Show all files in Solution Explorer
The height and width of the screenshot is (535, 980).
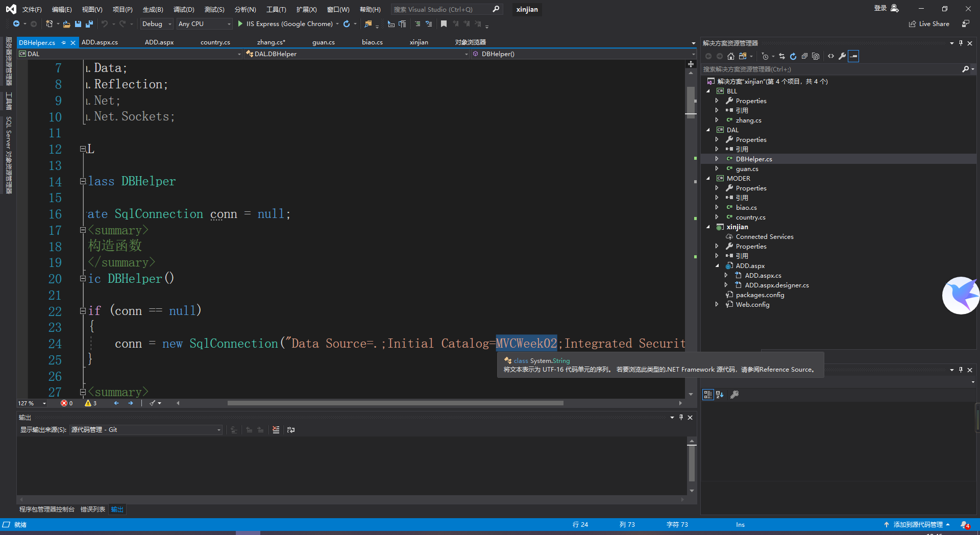pyautogui.click(x=816, y=56)
